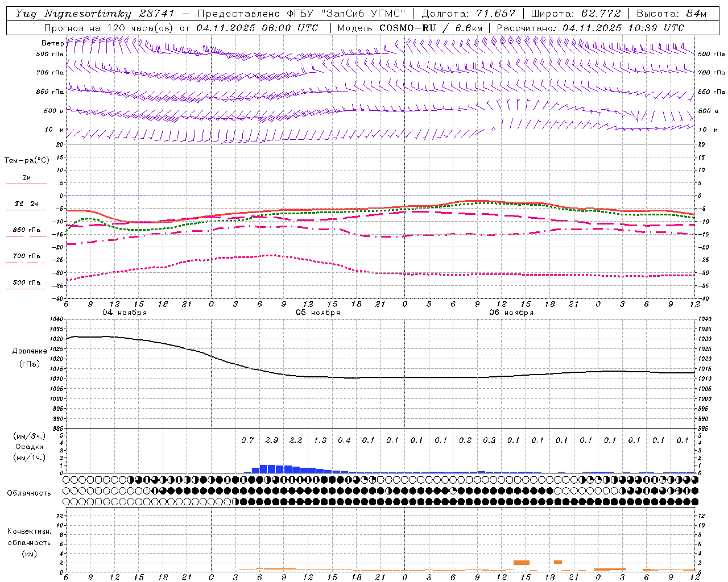Click the '(мм/3ч.)' precipitation unit label
This screenshot has height=582, width=728.
point(29,436)
